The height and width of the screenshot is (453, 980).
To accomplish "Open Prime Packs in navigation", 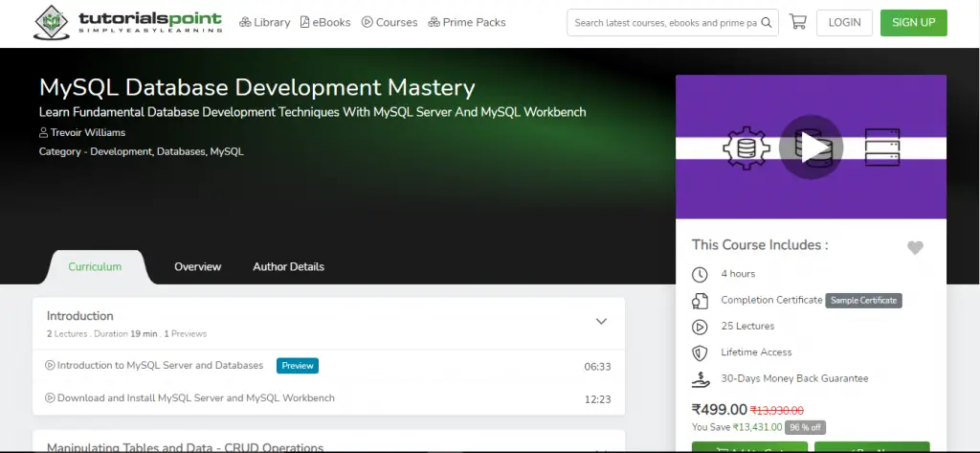I will point(467,22).
